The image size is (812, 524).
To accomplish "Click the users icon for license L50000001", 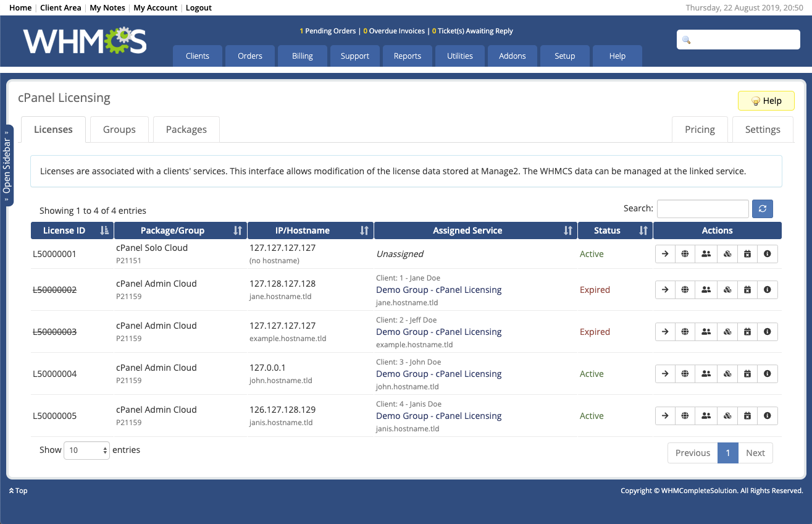I will pyautogui.click(x=706, y=254).
